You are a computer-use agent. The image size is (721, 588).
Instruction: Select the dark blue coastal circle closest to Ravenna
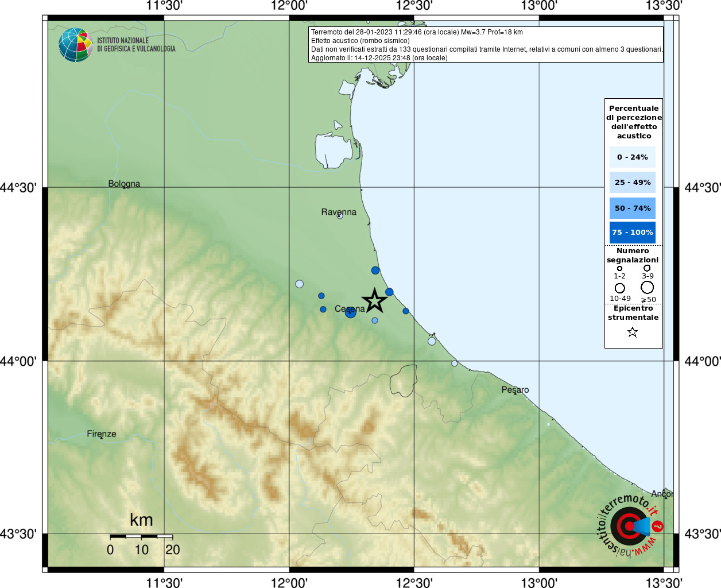point(375,270)
